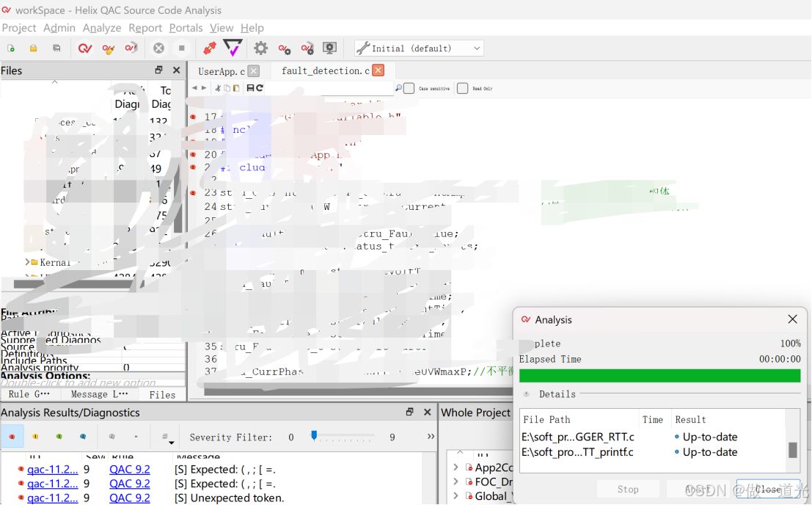
Task: Save the file with editor floppy icon
Action: 250,88
